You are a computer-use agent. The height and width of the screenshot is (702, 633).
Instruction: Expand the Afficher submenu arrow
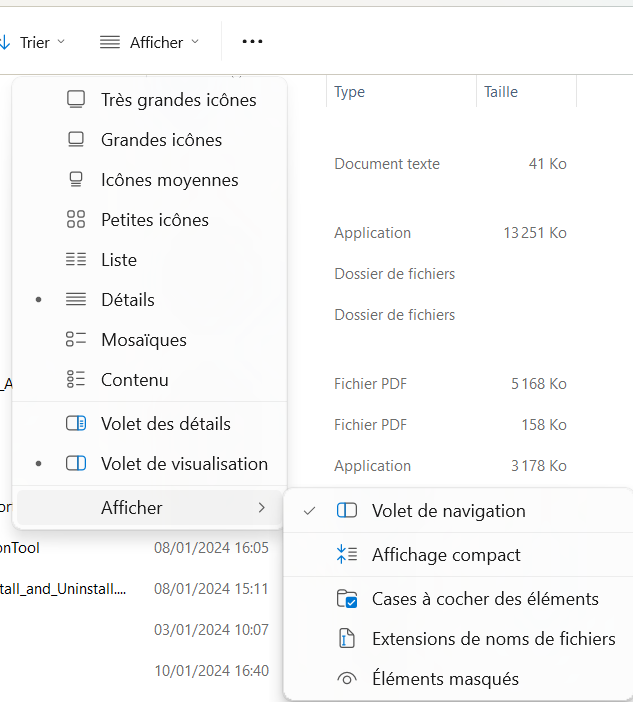tap(262, 508)
